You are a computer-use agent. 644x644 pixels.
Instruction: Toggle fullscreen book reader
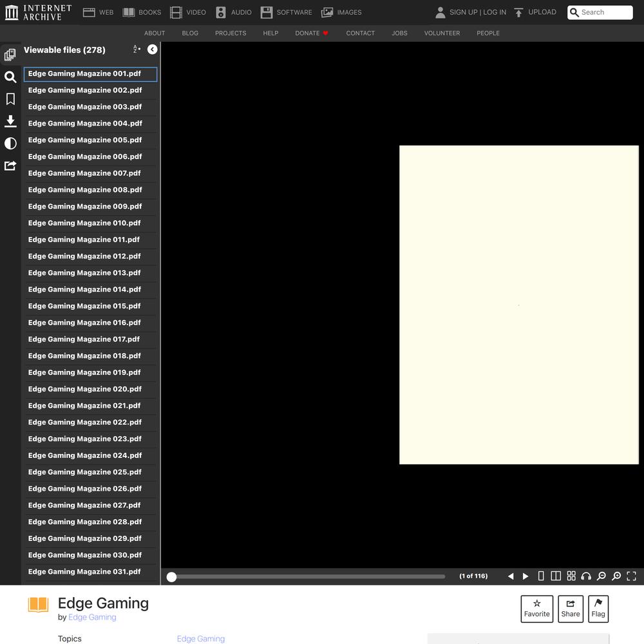point(632,576)
